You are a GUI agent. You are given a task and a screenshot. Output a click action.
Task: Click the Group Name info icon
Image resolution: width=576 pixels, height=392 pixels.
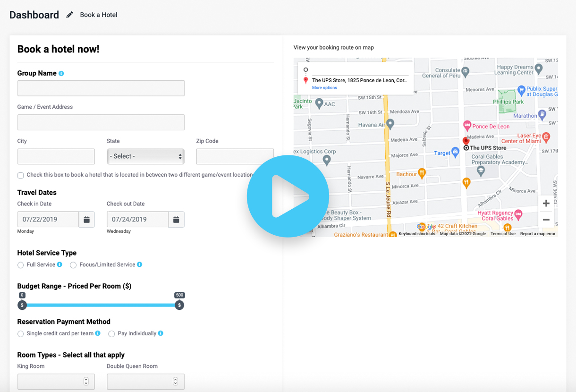pos(61,74)
